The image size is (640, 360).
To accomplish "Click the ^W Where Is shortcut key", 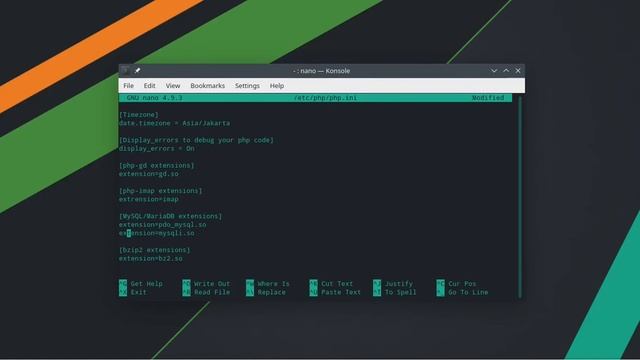I will 250,283.
